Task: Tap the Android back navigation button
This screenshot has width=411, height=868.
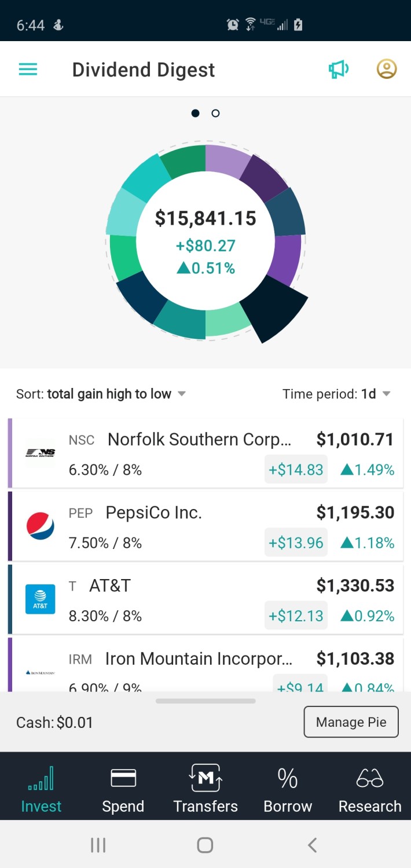Action: tap(312, 845)
